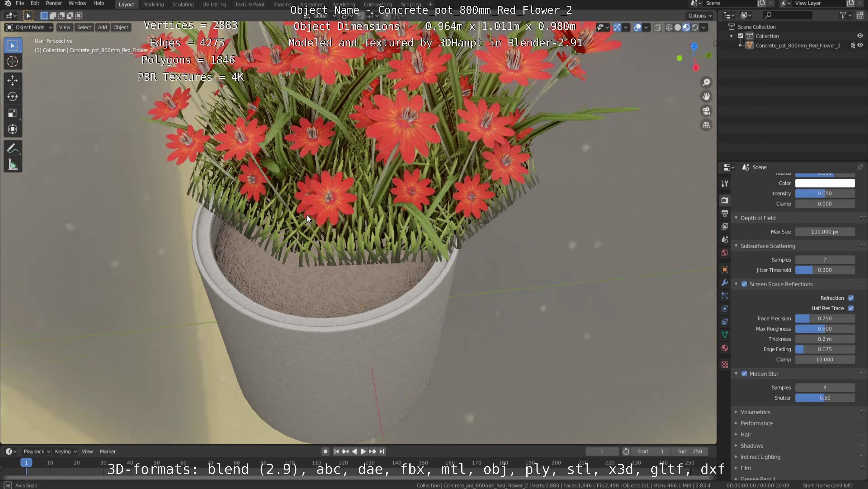Open the Tool settings tab in properties
Viewport: 868px width, 489px height.
tap(725, 183)
